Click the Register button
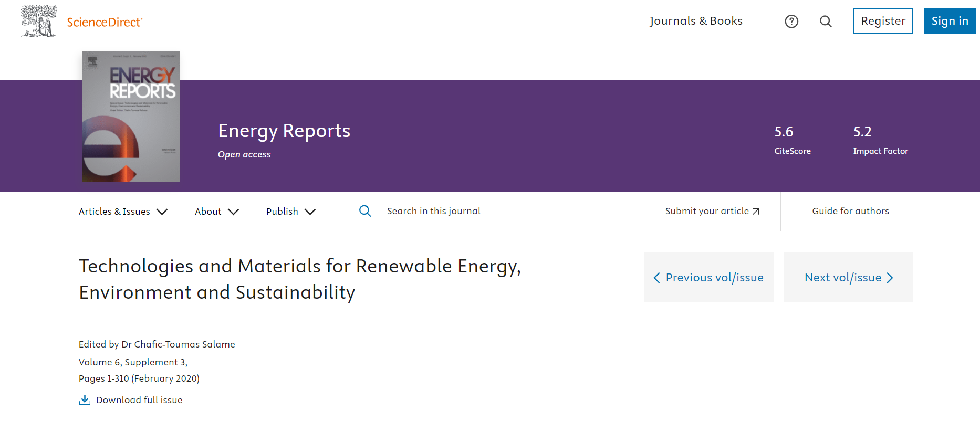Viewport: 980px width, 421px height. click(883, 21)
